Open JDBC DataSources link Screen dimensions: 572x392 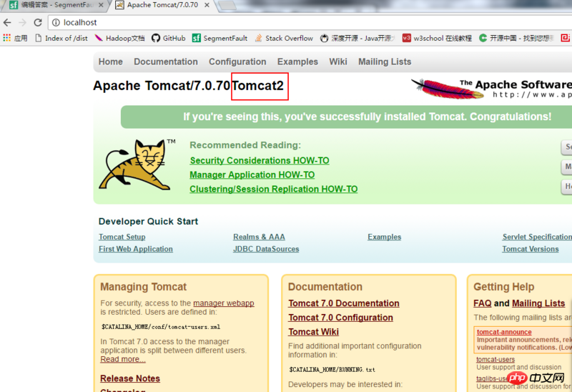[x=266, y=249]
